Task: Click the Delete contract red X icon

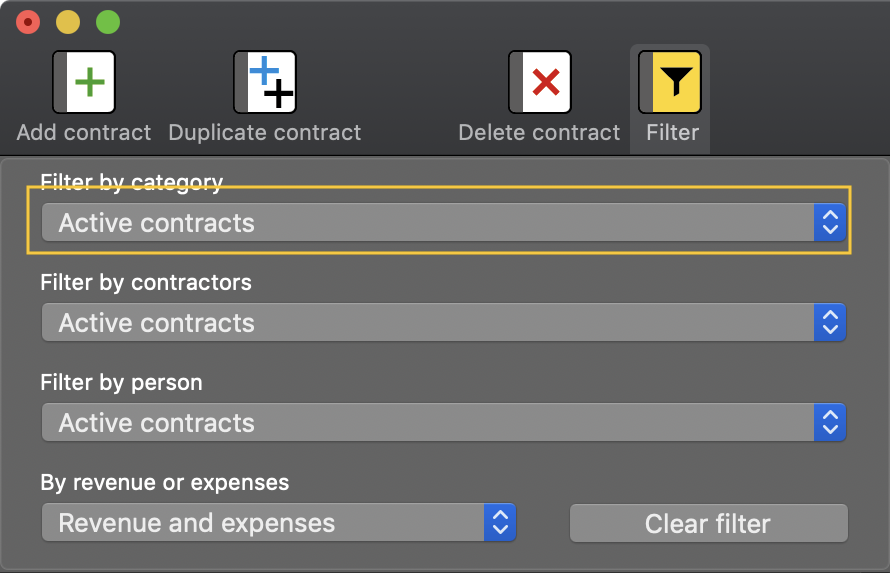Action: (x=540, y=82)
